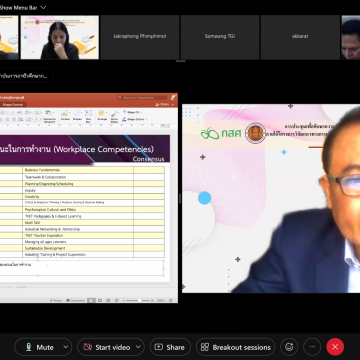Expand video options arrow beside Start video

pyautogui.click(x=138, y=347)
